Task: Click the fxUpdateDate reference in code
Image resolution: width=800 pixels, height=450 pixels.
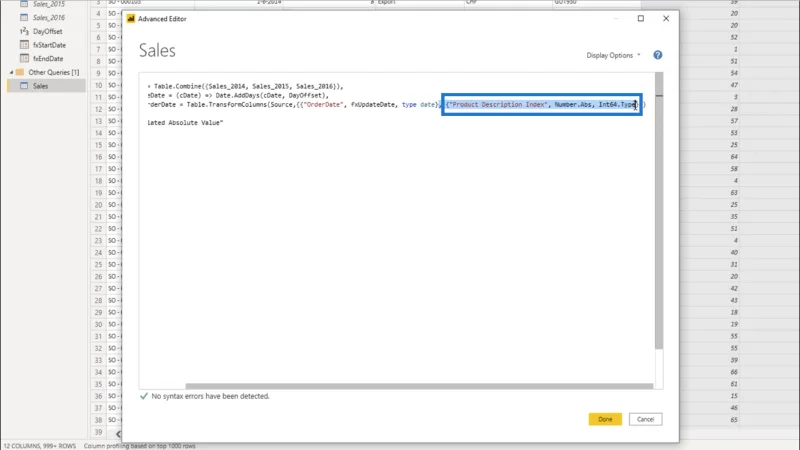Action: point(373,105)
